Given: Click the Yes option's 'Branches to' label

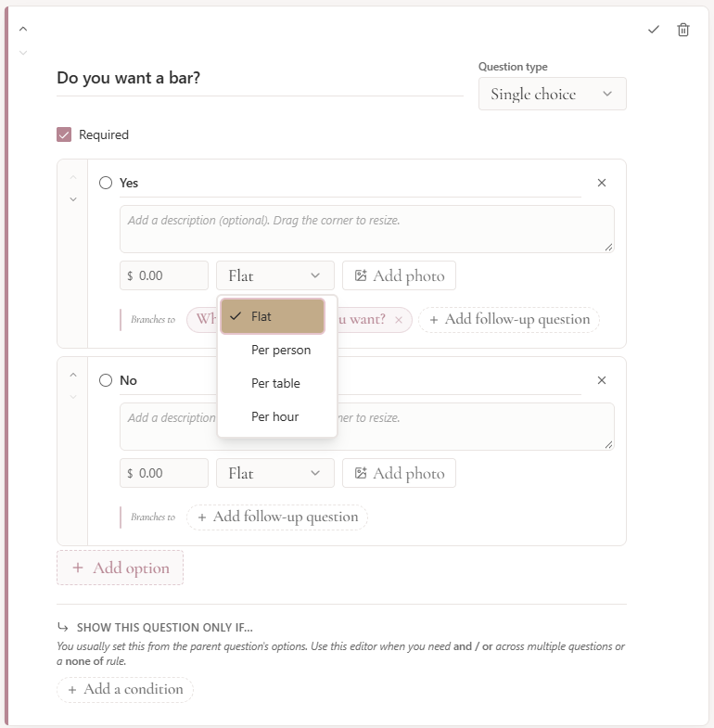Looking at the screenshot, I should point(153,320).
